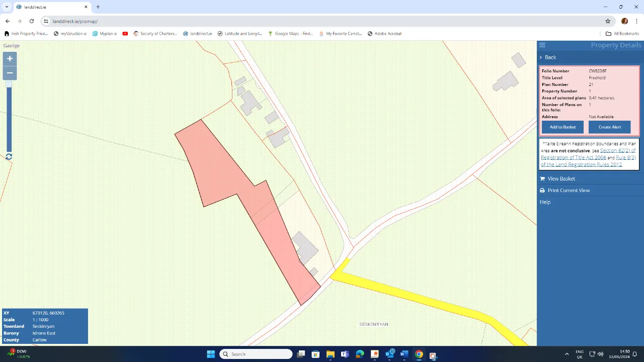Open Word from the taskbar
The image size is (644, 362).
click(404, 354)
